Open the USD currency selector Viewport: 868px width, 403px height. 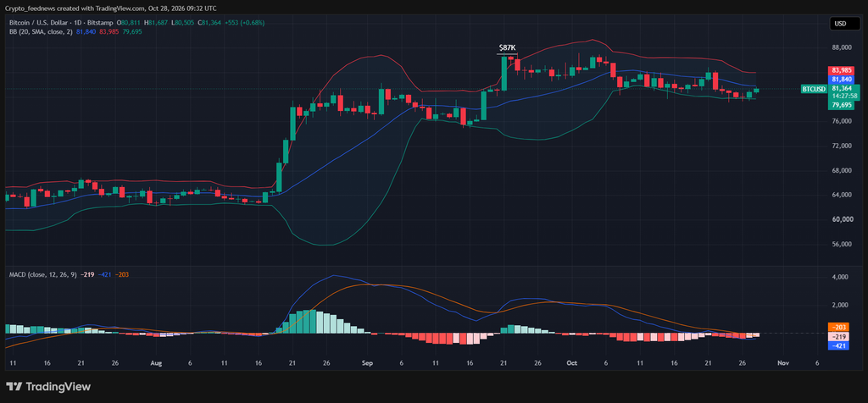click(x=844, y=24)
